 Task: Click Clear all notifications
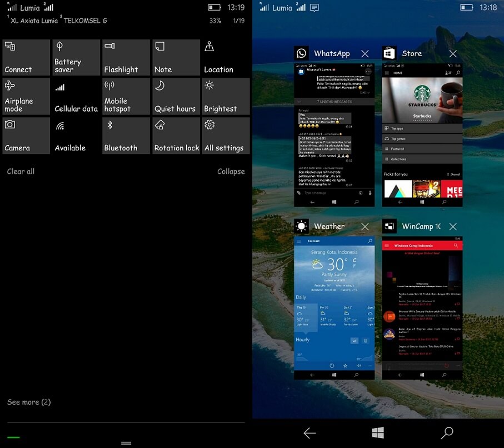pos(21,171)
